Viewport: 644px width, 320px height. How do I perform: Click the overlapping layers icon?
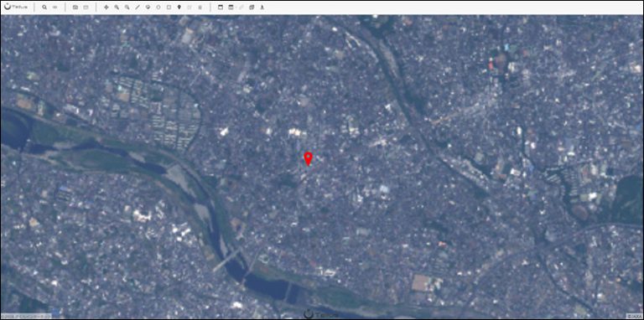(252, 8)
